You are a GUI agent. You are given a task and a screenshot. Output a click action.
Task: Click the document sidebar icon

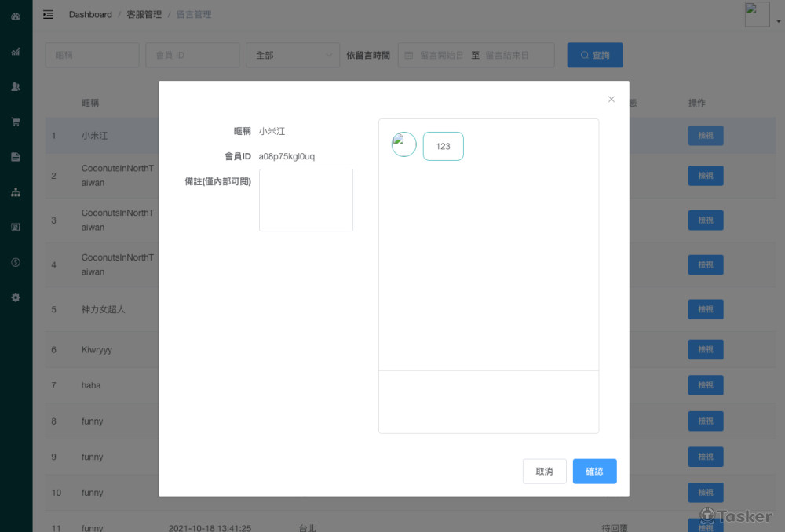(16, 157)
